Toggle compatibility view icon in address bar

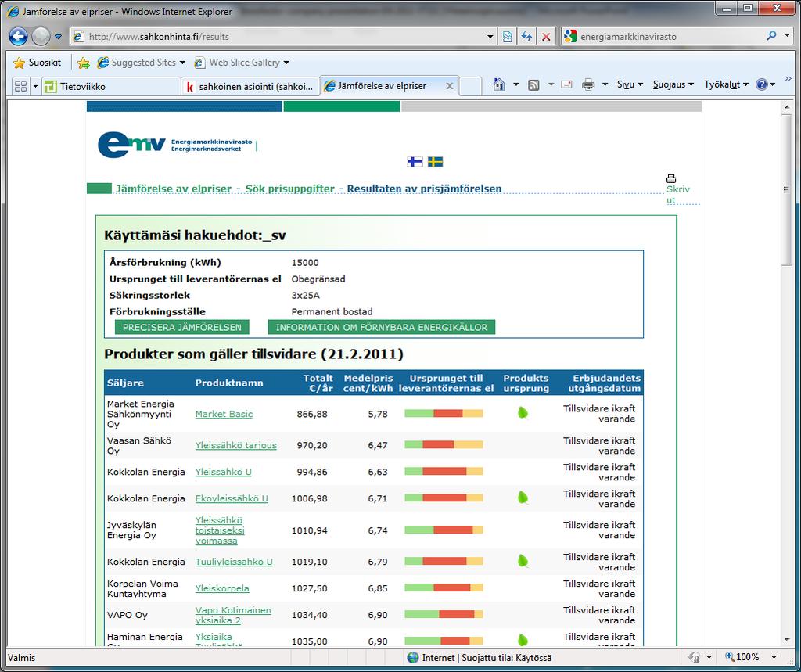pyautogui.click(x=507, y=36)
